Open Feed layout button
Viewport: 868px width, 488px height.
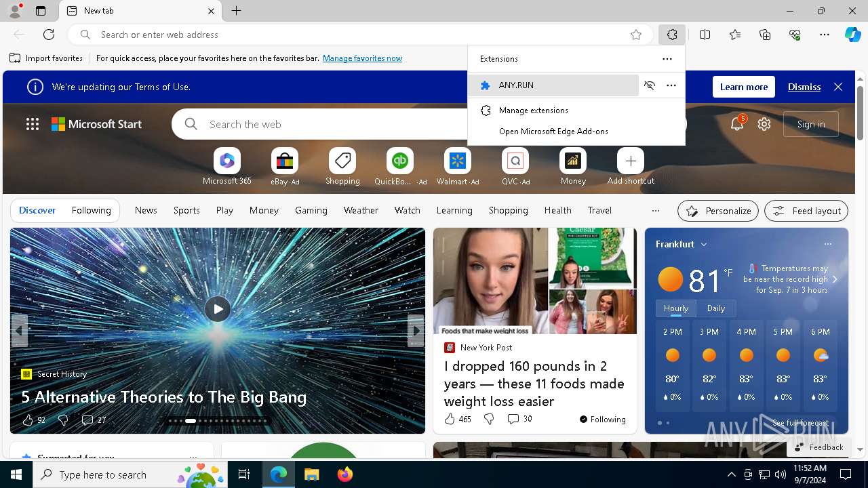pos(806,211)
